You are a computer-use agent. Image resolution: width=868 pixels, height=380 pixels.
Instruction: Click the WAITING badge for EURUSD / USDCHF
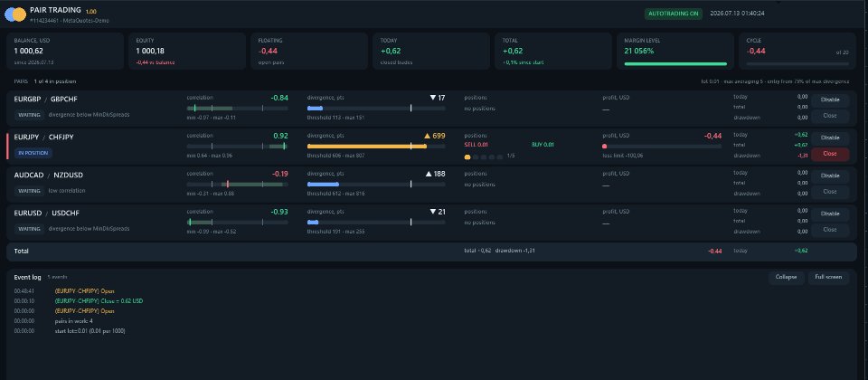29,229
